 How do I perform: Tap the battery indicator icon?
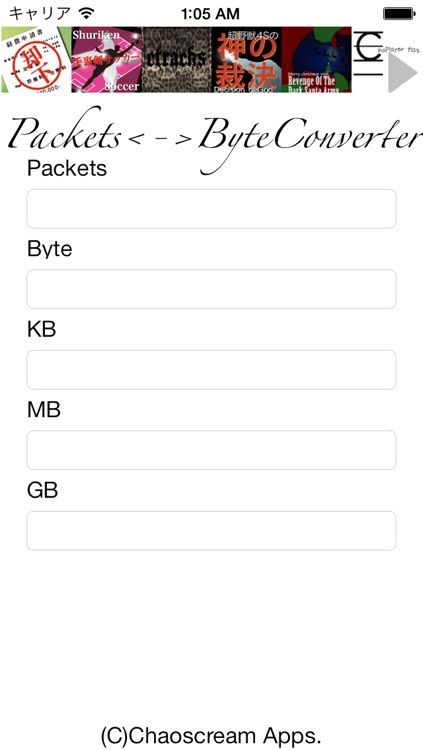399,13
